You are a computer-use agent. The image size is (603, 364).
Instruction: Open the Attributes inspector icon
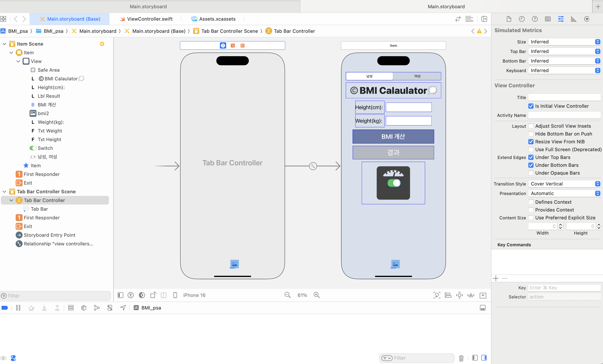tap(561, 19)
